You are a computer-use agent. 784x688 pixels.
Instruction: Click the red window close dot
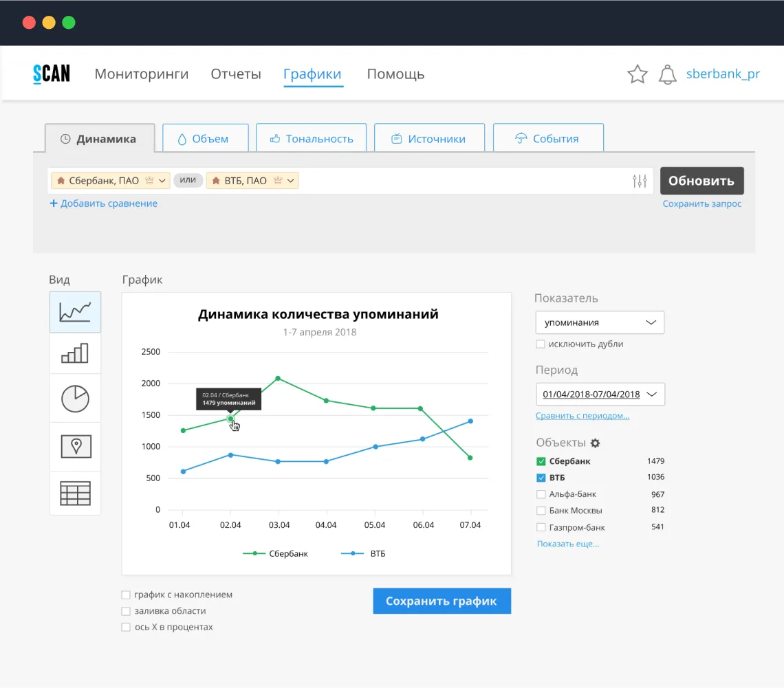click(x=29, y=23)
